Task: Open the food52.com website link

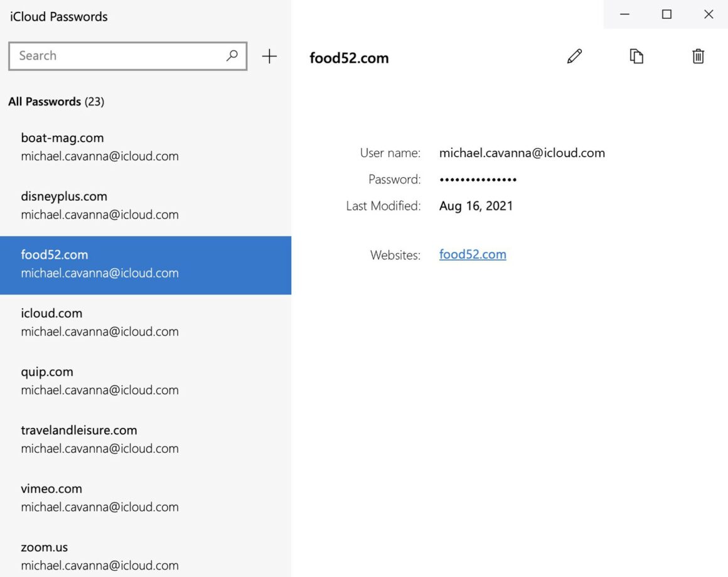Action: (x=473, y=254)
